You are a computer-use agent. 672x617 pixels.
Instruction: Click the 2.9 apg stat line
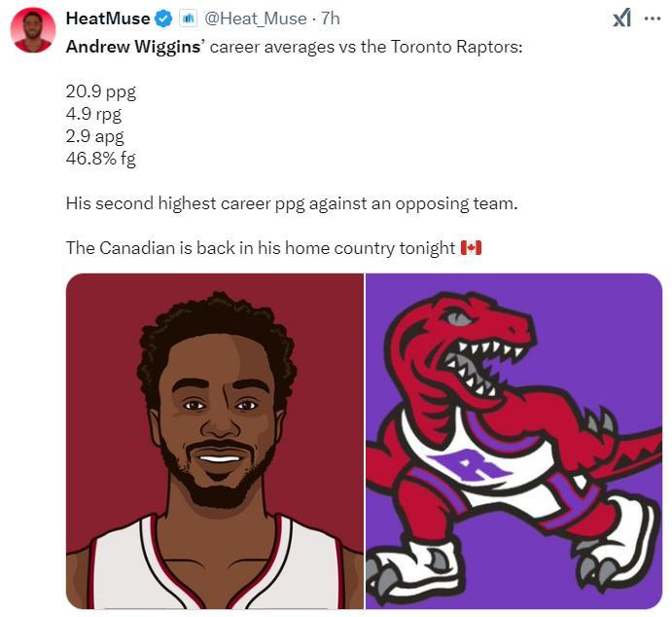point(94,136)
